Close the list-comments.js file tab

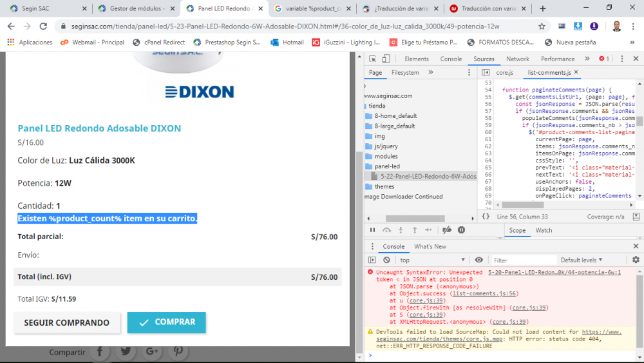(576, 72)
